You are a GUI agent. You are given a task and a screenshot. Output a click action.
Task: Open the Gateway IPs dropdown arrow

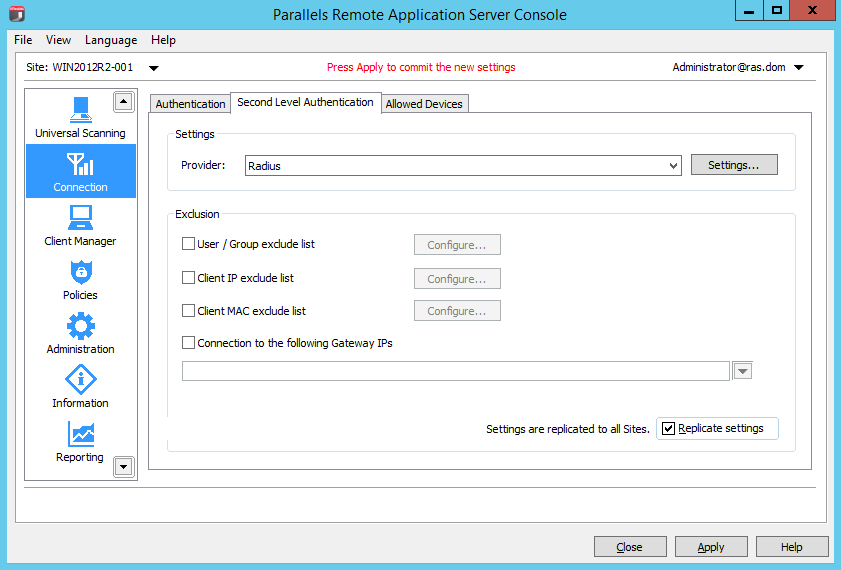(743, 371)
